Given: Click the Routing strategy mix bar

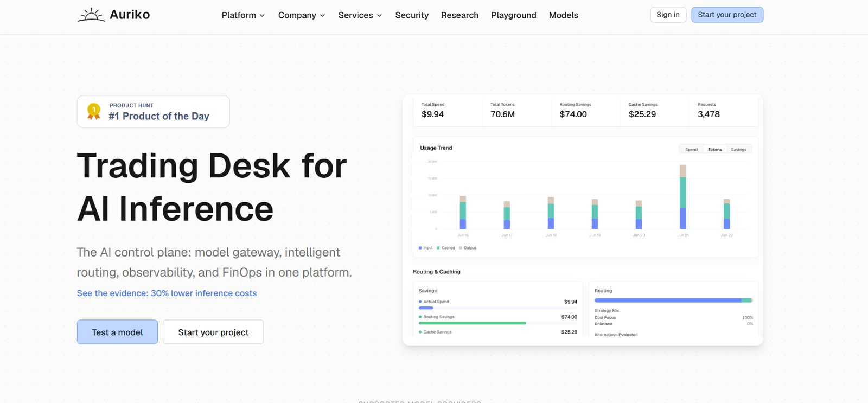Looking at the screenshot, I should (673, 300).
